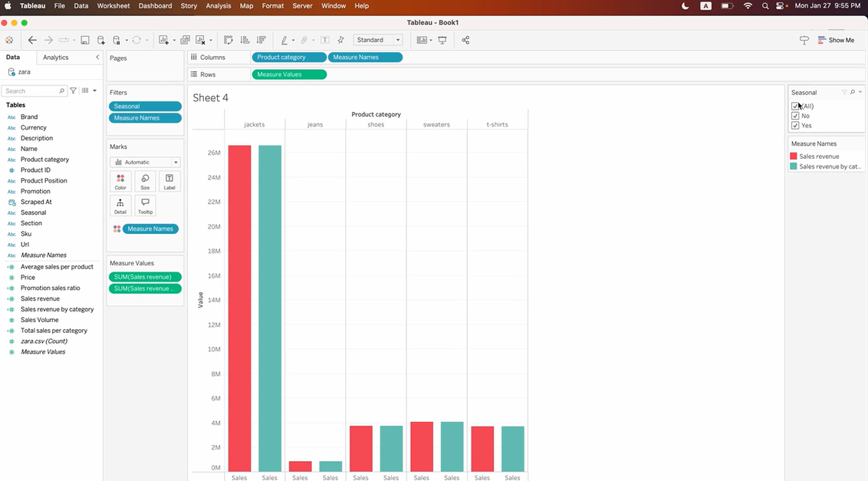Image resolution: width=868 pixels, height=481 pixels.
Task: Select the Product category field
Action: [x=44, y=160]
